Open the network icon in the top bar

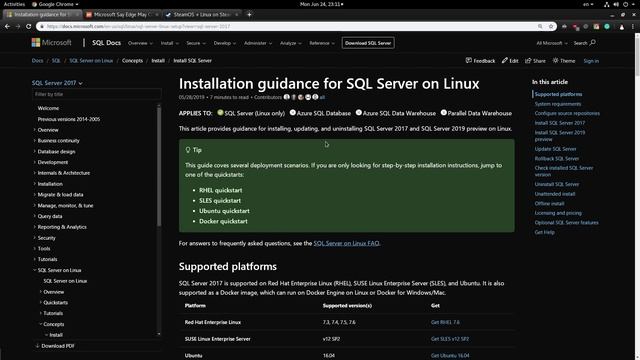point(607,4)
